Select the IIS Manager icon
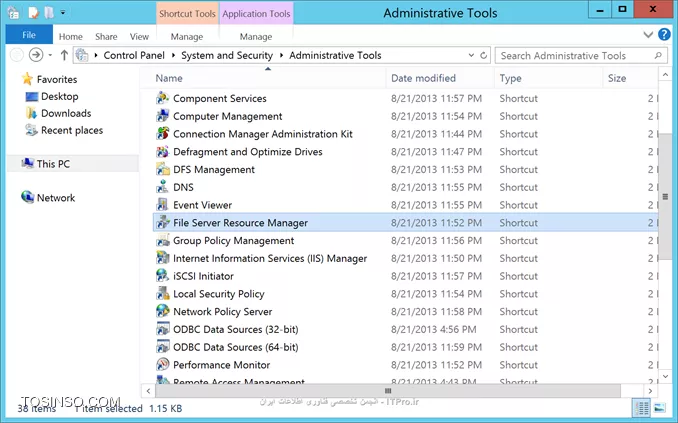This screenshot has height=423, width=678. (163, 258)
